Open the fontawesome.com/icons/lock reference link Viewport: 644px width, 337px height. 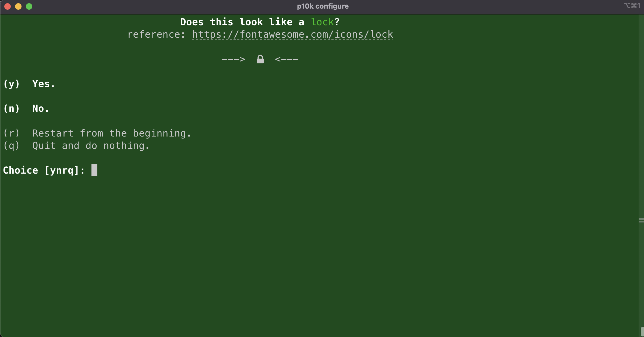tap(292, 35)
